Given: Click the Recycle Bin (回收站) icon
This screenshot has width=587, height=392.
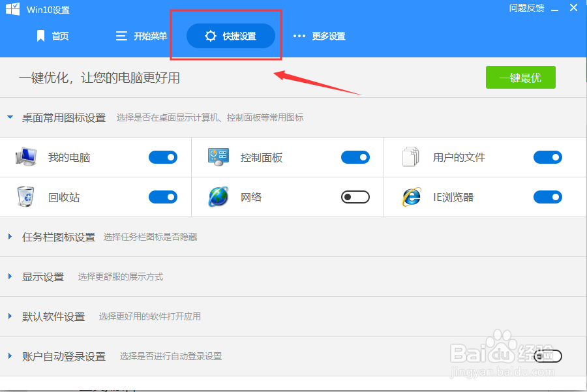Looking at the screenshot, I should (x=25, y=196).
